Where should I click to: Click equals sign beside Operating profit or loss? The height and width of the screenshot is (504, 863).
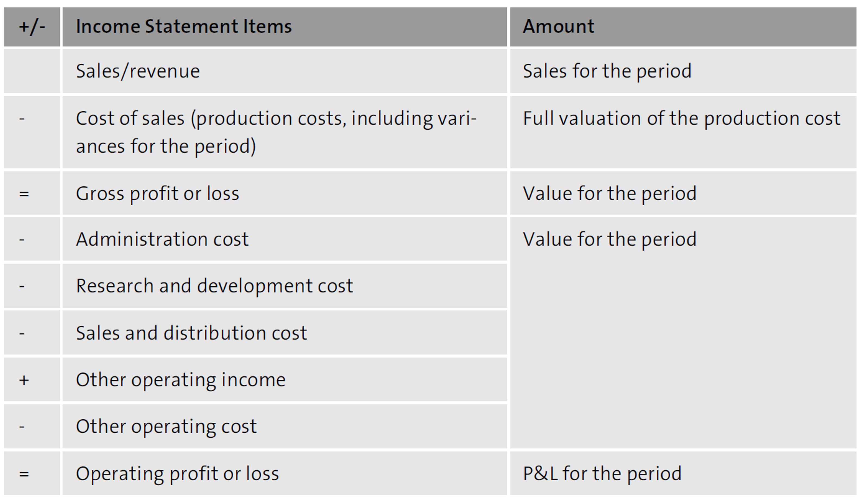pyautogui.click(x=24, y=474)
